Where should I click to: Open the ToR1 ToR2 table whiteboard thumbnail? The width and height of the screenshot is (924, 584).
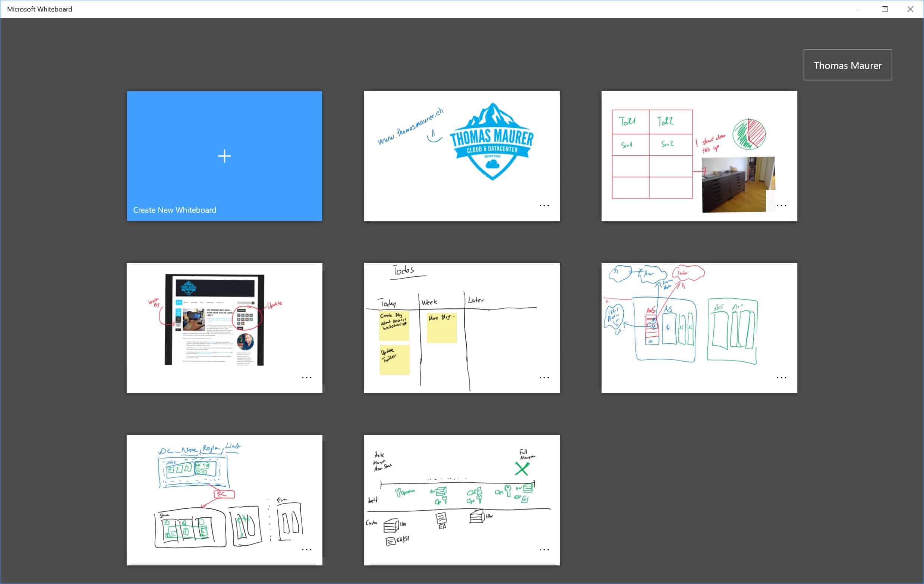click(x=699, y=156)
